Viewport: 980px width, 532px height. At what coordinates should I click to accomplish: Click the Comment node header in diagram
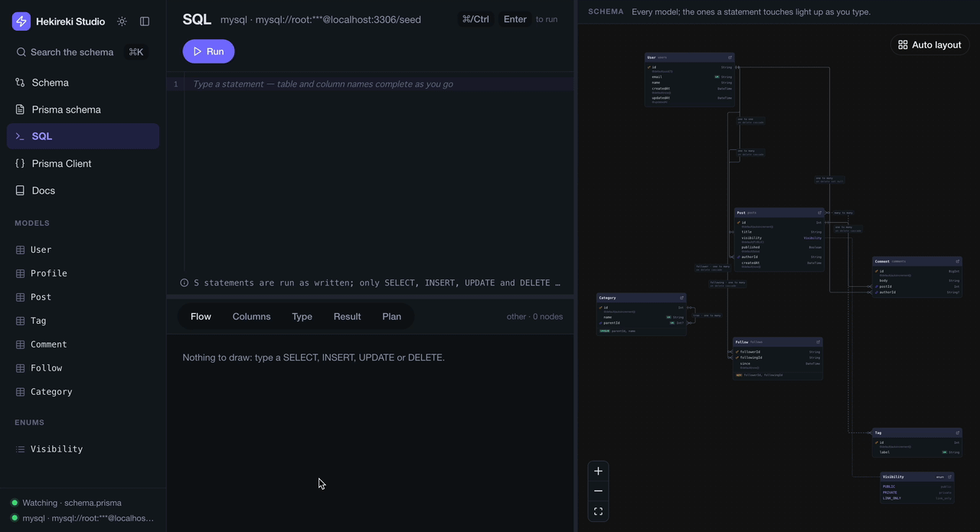[x=917, y=261]
